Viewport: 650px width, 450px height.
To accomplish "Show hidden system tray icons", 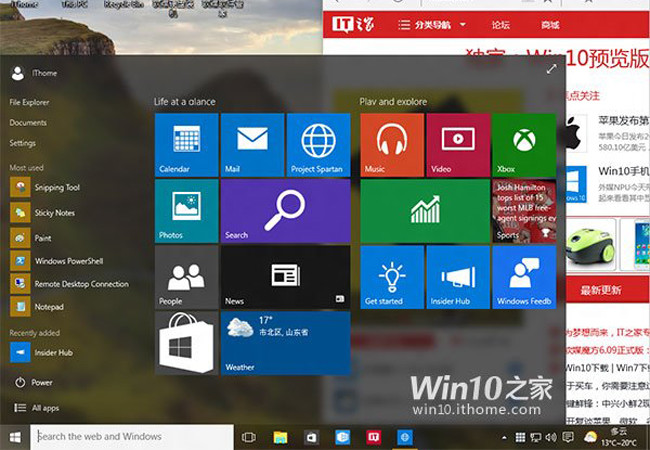I will pyautogui.click(x=504, y=437).
